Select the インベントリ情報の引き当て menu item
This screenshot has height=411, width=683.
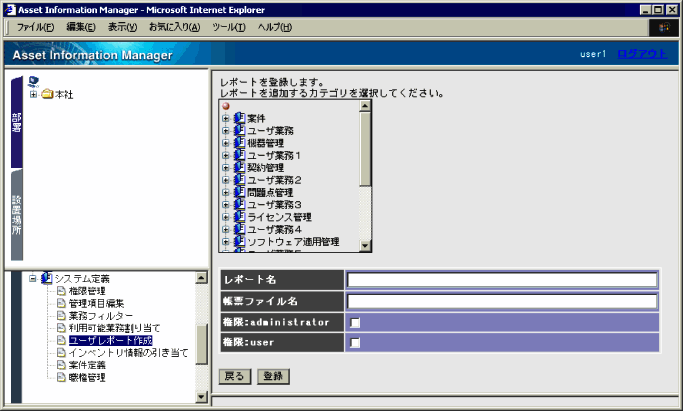point(128,353)
